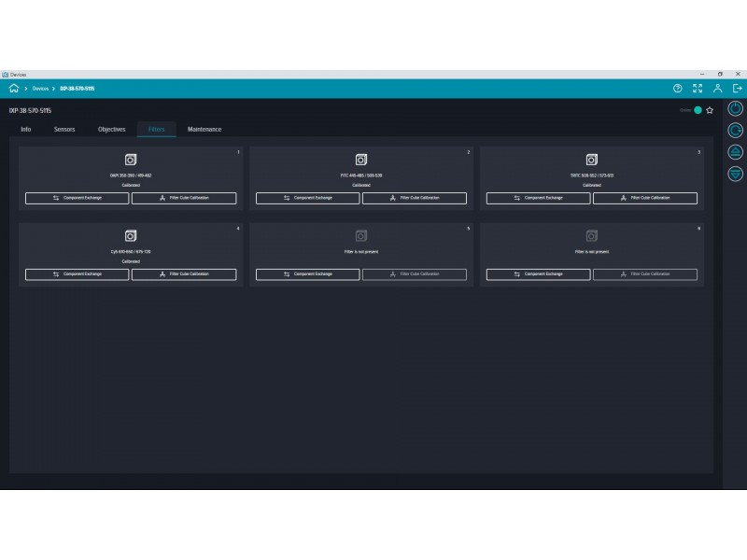Open the Sensors tab
The width and height of the screenshot is (747, 560).
(64, 129)
